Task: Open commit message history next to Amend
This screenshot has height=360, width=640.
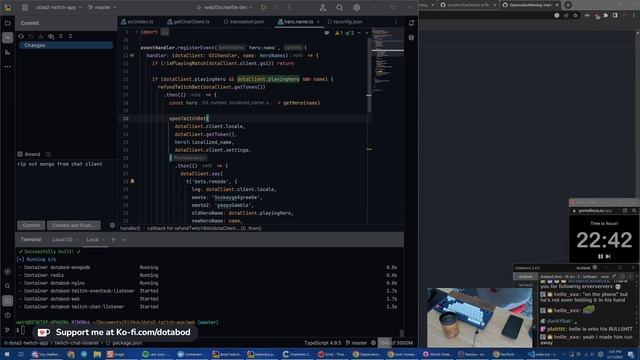Action: point(48,154)
